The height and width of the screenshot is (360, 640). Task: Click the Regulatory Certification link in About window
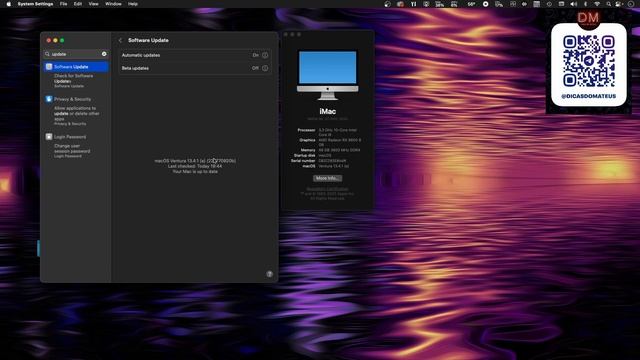(x=327, y=189)
